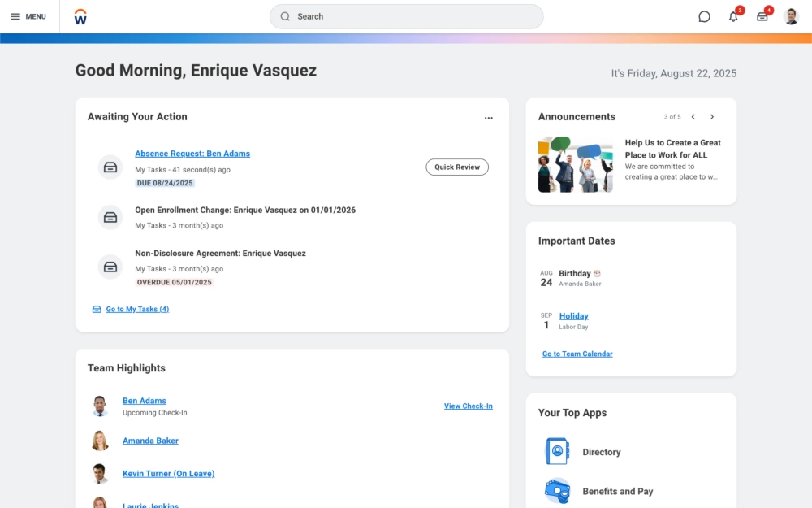This screenshot has width=812, height=508.
Task: Open the user profile avatar menu
Action: (791, 16)
